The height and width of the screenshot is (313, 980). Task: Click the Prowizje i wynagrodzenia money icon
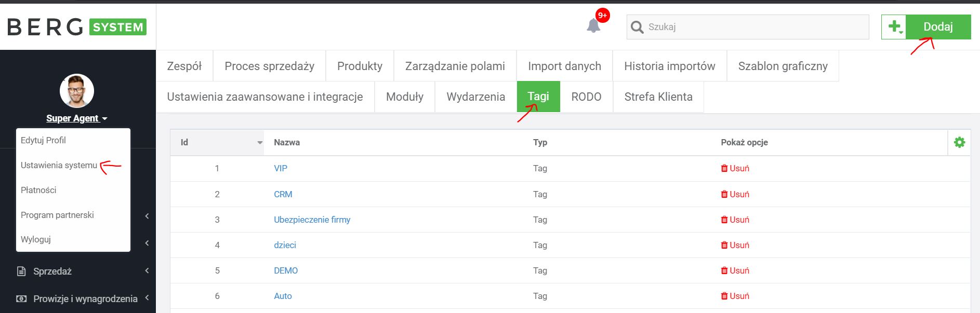21,299
